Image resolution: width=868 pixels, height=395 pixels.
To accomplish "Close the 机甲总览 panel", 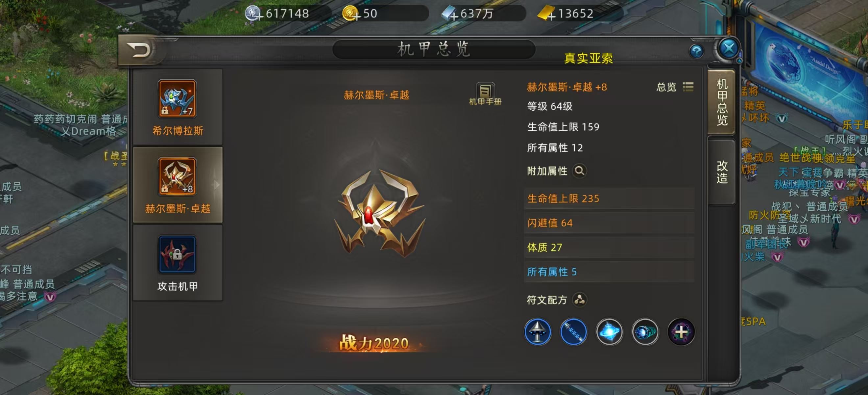I will click(729, 49).
